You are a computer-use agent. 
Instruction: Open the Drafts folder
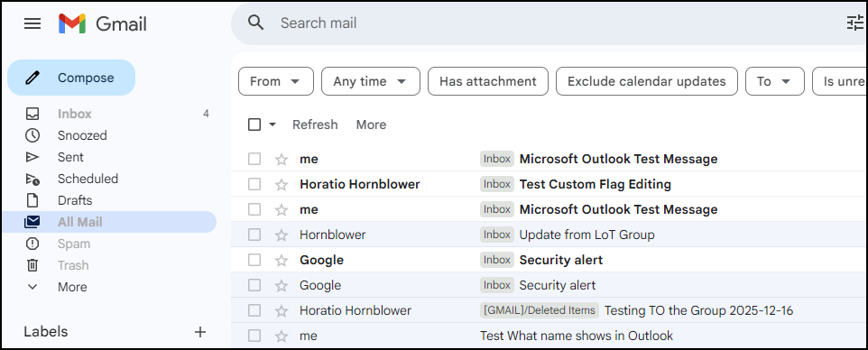click(109, 200)
